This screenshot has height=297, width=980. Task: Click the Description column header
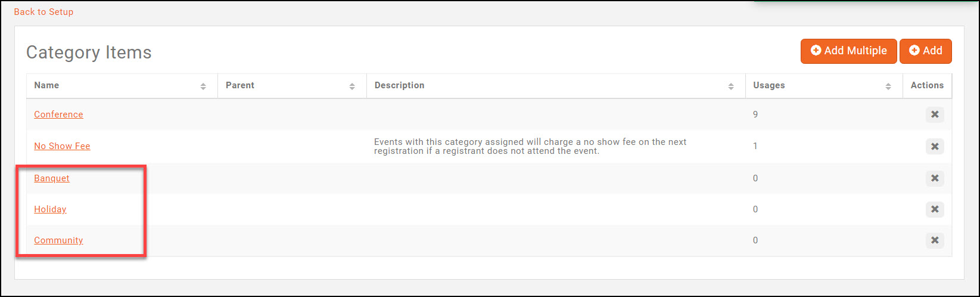tap(399, 85)
